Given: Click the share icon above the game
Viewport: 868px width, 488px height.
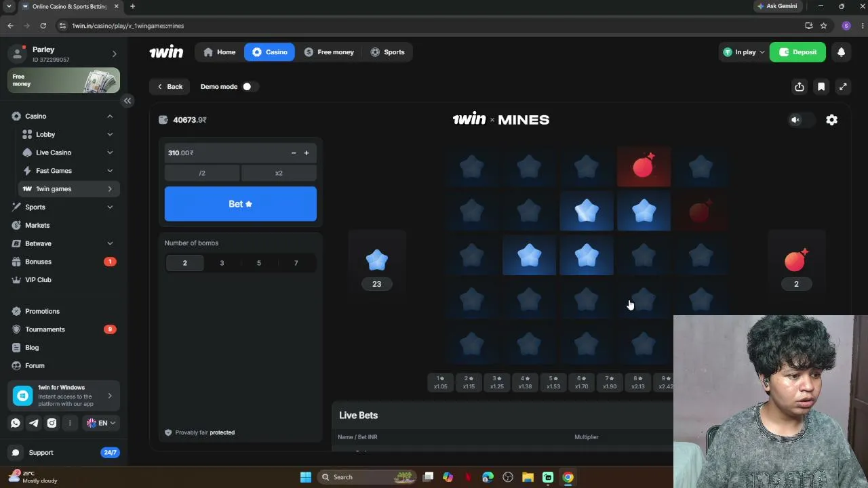Looking at the screenshot, I should coord(800,87).
